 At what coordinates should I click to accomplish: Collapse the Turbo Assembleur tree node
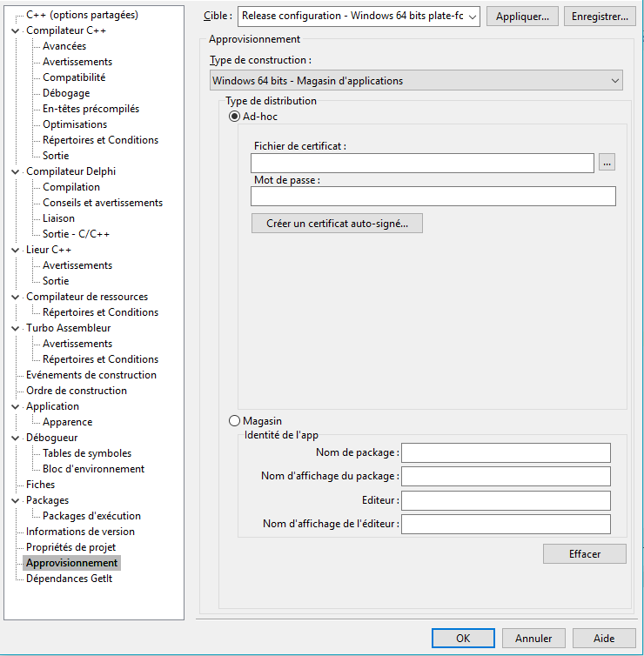click(x=16, y=328)
